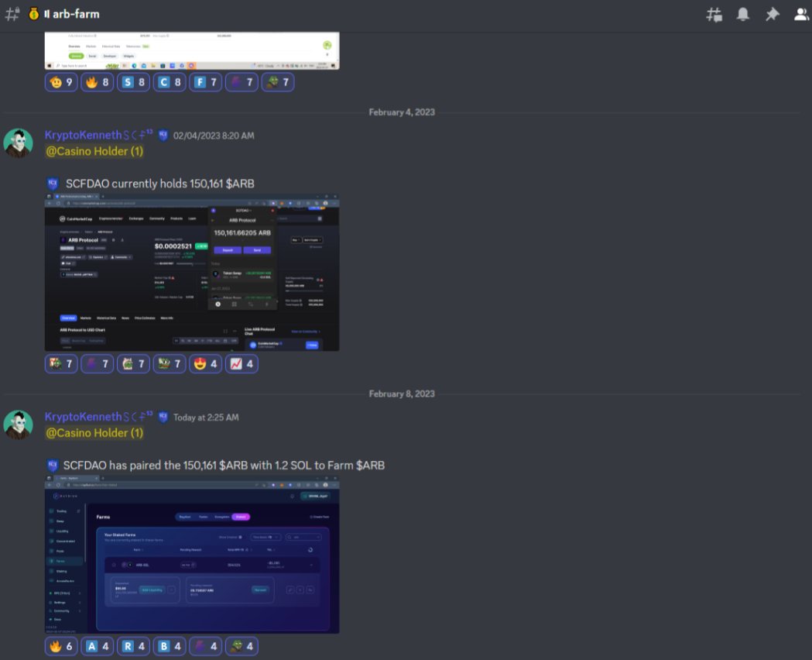Click @Casino Holder (1) mention in 02/04 message
Viewport: 812px width, 660px height.
[x=94, y=151]
